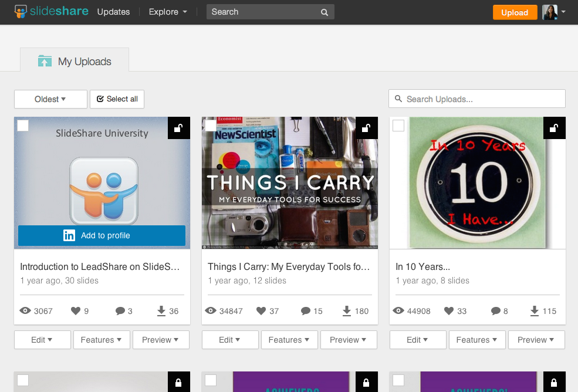Tick the checkbox on Things I Carry
The image size is (578, 392).
(211, 126)
